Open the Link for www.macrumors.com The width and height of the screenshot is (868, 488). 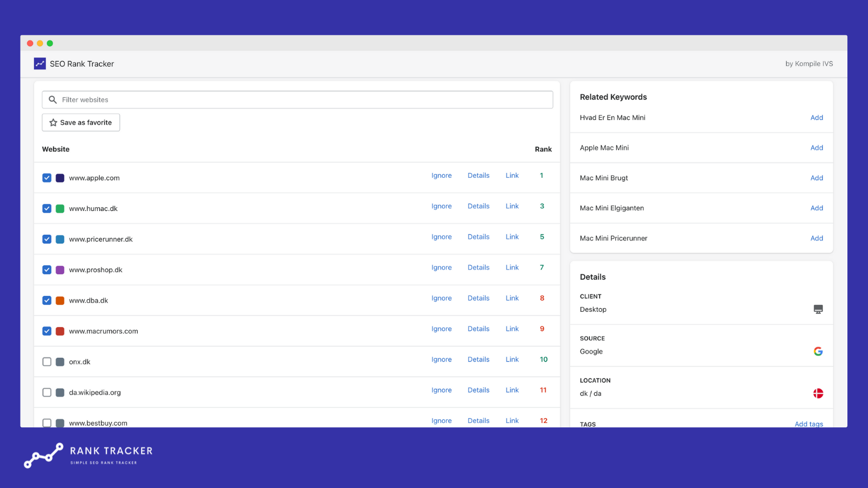click(512, 329)
